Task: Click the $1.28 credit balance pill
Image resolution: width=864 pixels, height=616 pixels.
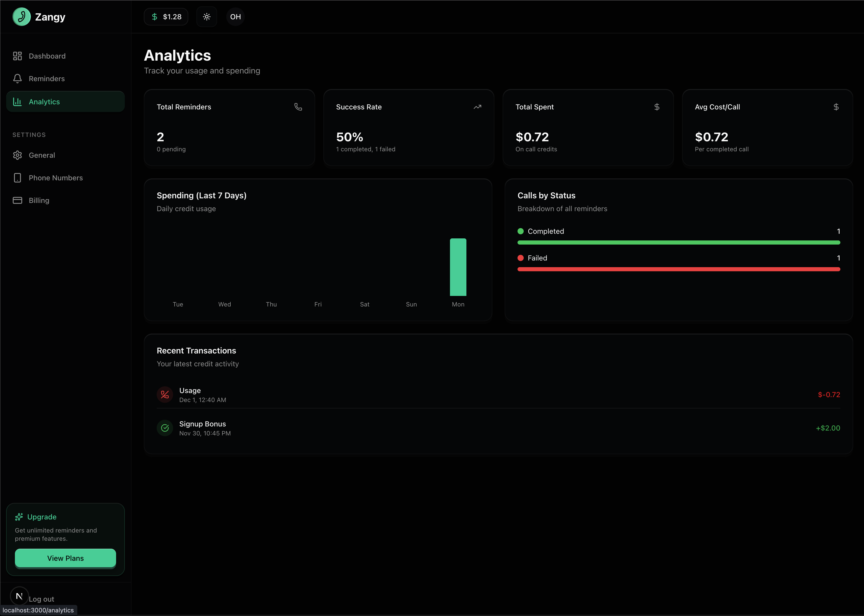Action: tap(166, 17)
